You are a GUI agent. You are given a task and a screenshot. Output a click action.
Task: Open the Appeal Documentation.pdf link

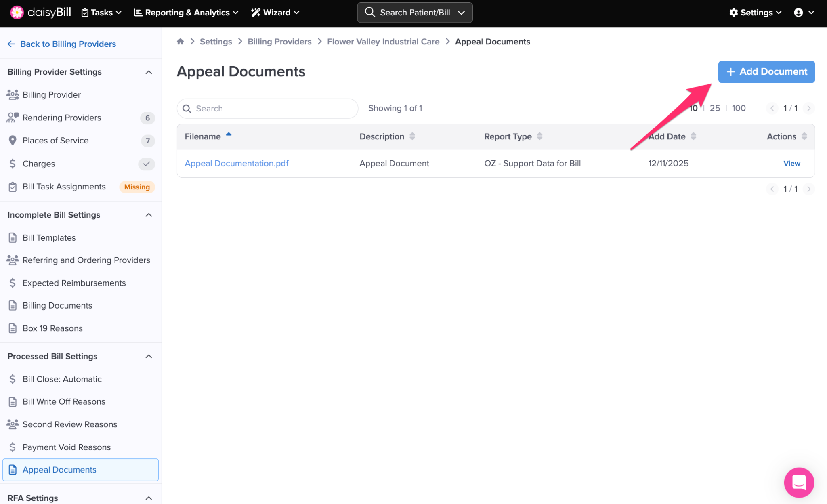tap(236, 163)
